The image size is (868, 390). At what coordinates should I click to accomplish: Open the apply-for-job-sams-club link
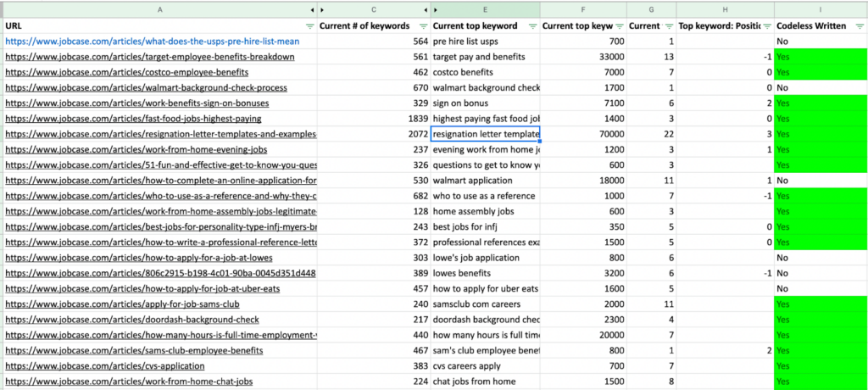point(122,304)
